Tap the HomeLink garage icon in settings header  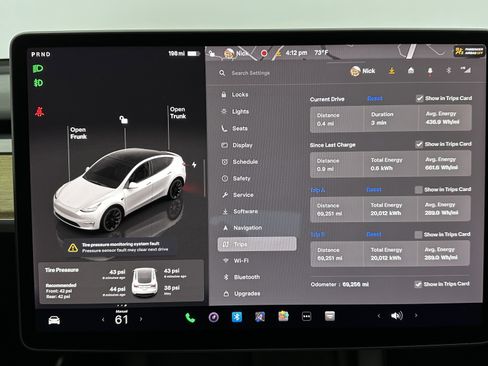[x=411, y=70]
